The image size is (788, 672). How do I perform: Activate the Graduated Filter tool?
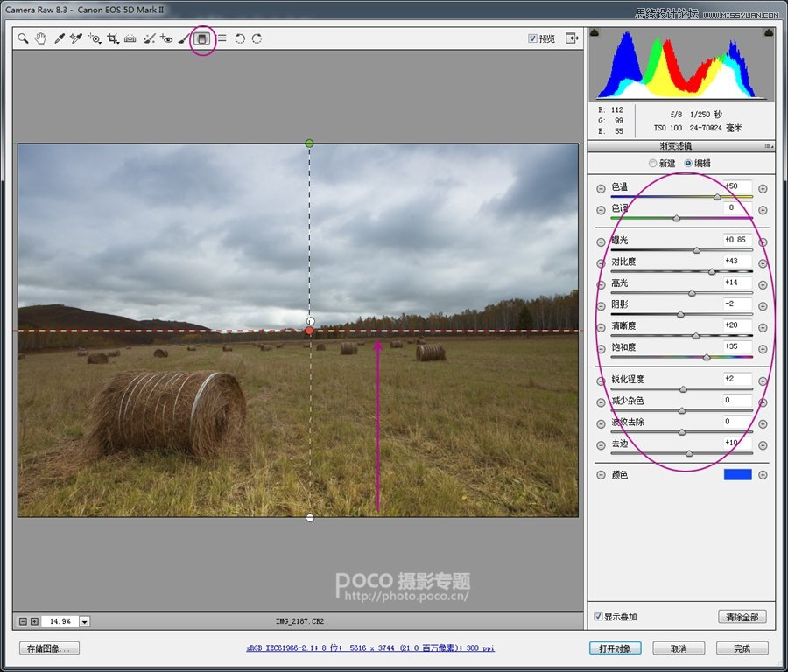coord(202,38)
